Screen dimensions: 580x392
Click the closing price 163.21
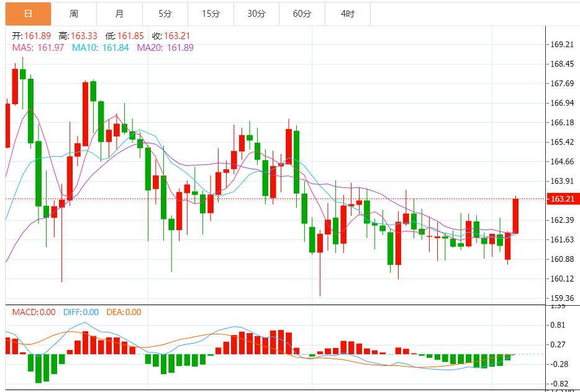point(177,36)
